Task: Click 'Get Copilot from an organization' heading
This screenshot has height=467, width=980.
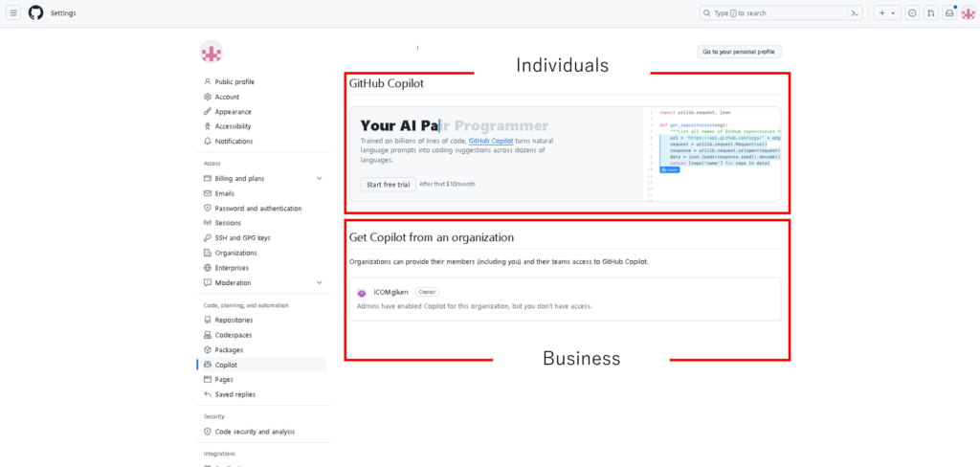Action: (x=432, y=237)
